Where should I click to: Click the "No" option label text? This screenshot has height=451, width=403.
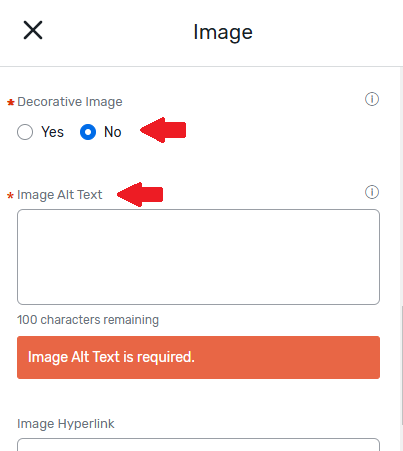point(113,132)
